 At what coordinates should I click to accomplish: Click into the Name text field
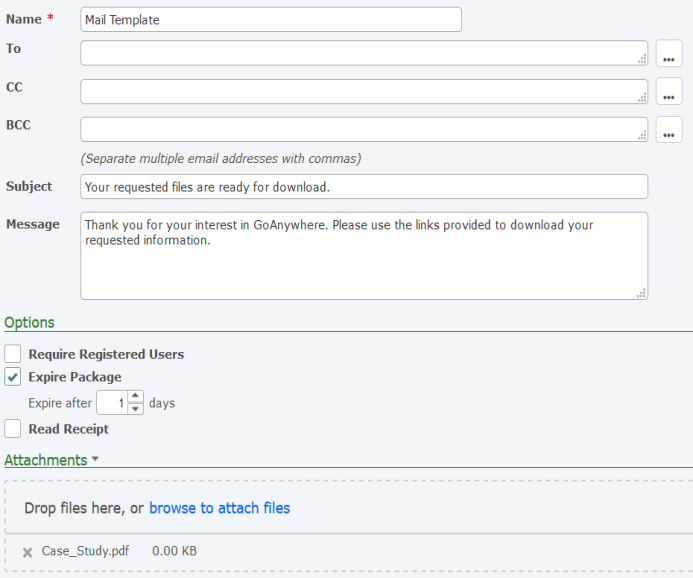(270, 20)
